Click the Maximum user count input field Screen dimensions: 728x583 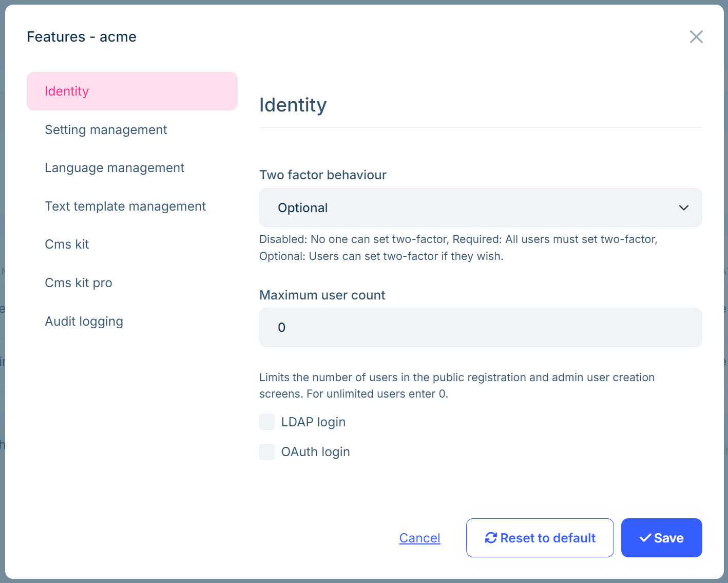(480, 327)
